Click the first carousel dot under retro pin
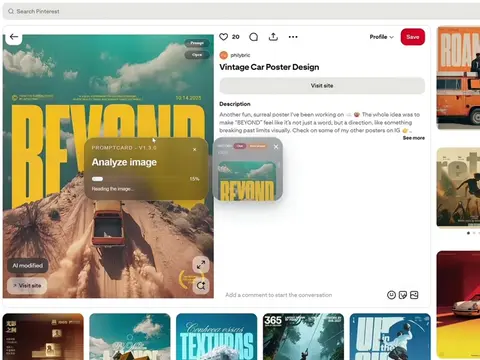Image resolution: width=480 pixels, height=360 pixels. click(x=468, y=233)
